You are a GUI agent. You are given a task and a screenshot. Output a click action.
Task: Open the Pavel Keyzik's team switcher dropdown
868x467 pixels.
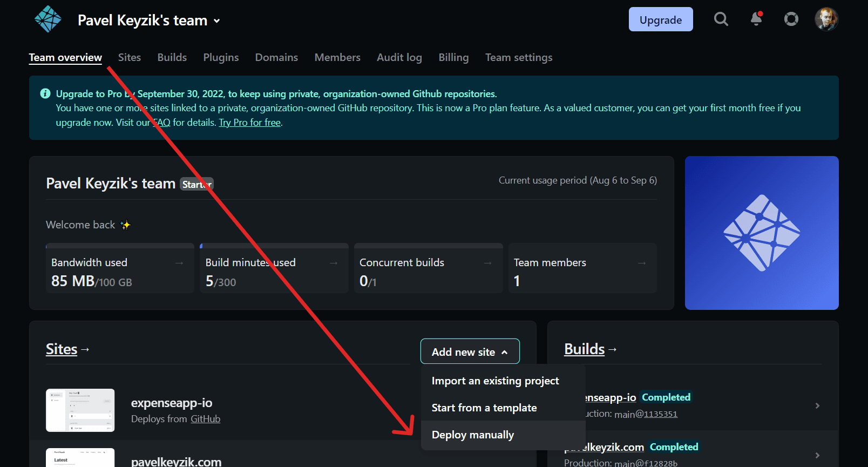(x=149, y=21)
